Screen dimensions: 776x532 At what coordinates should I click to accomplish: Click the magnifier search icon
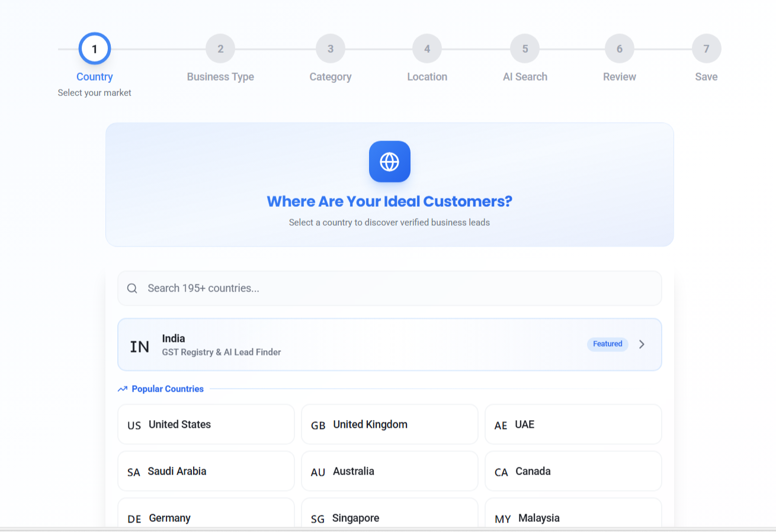click(x=133, y=289)
